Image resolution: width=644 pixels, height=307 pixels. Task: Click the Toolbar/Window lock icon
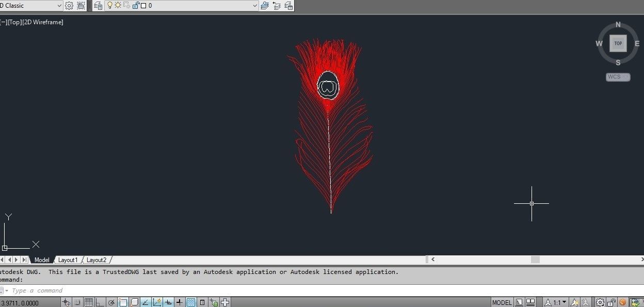[x=611, y=302]
